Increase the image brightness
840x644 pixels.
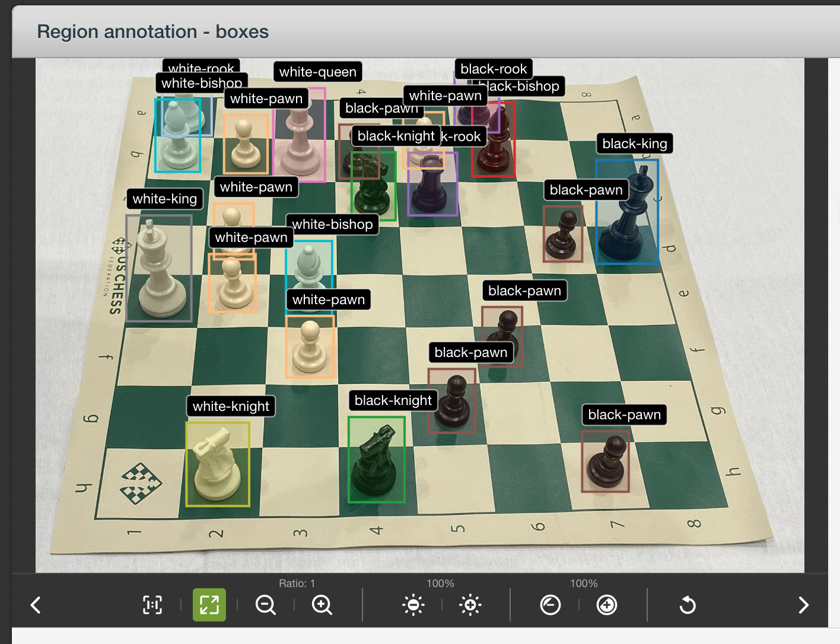click(x=470, y=605)
